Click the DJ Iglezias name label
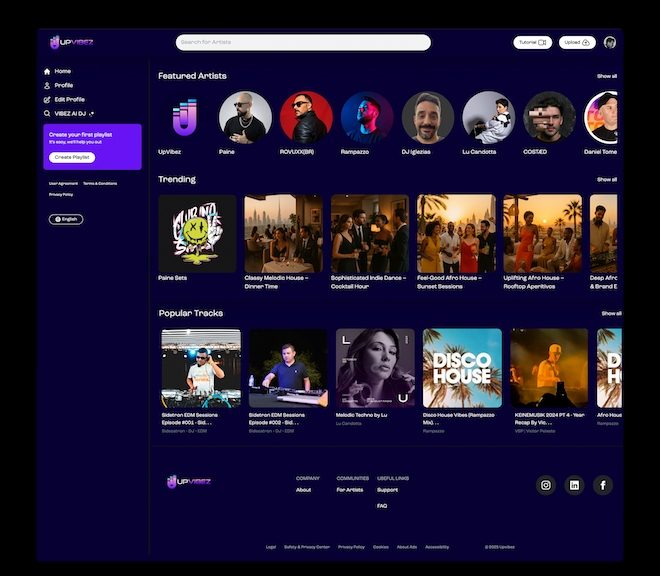Viewport: 660px width, 576px height. coord(416,152)
